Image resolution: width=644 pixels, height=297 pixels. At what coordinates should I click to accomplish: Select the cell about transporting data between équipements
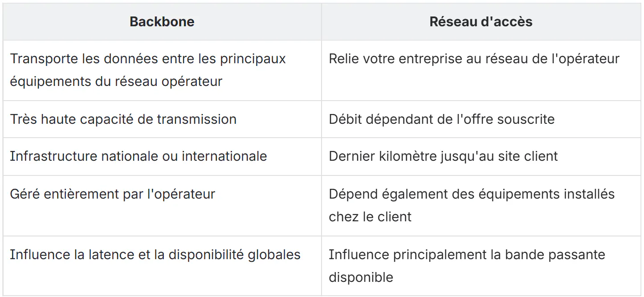click(x=162, y=70)
